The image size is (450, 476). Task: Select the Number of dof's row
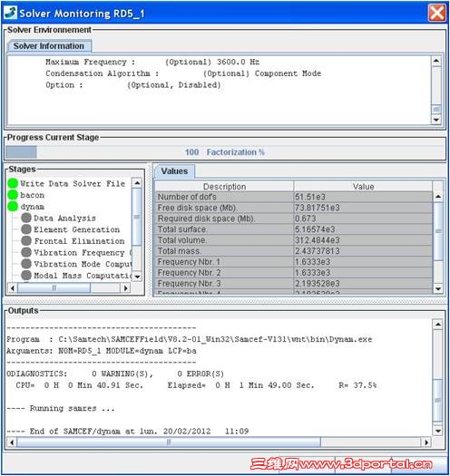[x=294, y=197]
